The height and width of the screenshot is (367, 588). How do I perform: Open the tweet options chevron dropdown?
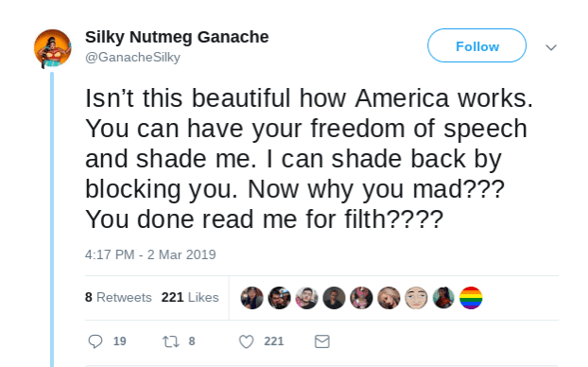(551, 47)
